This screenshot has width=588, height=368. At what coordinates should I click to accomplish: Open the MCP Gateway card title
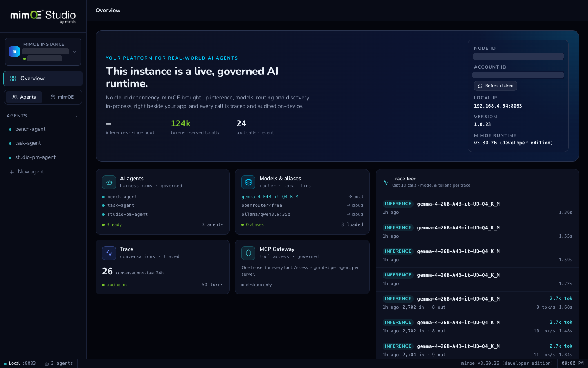(277, 249)
